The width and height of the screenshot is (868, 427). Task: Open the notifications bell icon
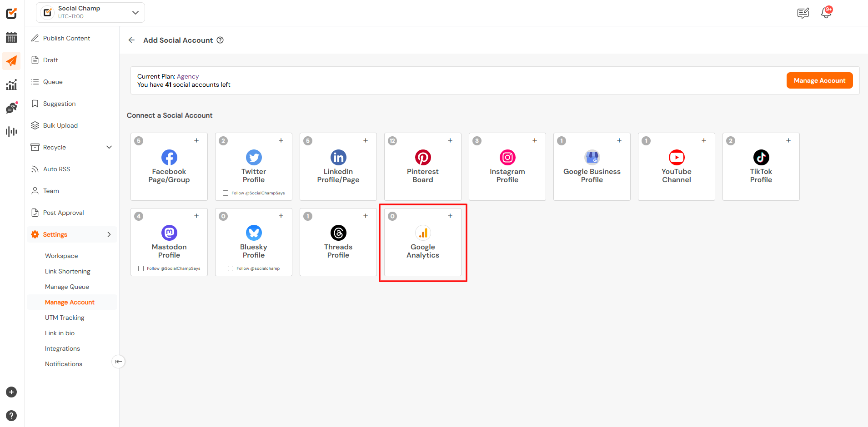[826, 13]
